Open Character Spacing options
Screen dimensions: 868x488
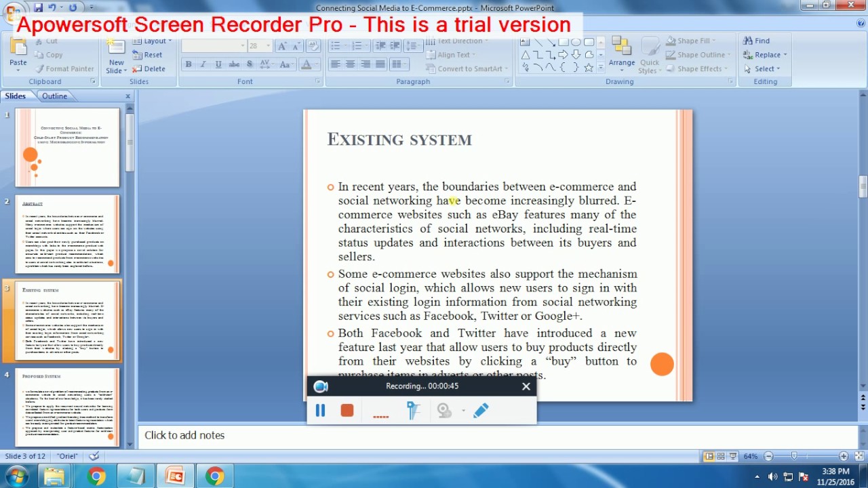pos(267,64)
